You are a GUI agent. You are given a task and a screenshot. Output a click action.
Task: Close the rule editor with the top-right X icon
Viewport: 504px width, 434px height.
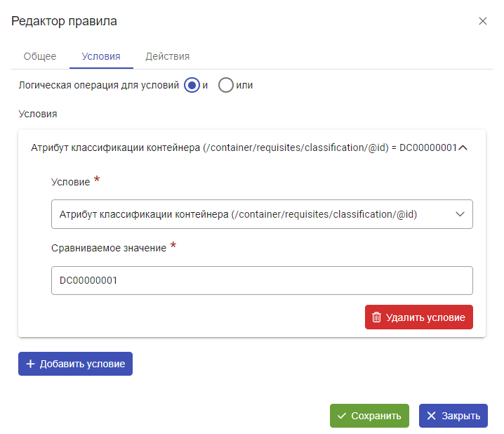tap(482, 21)
